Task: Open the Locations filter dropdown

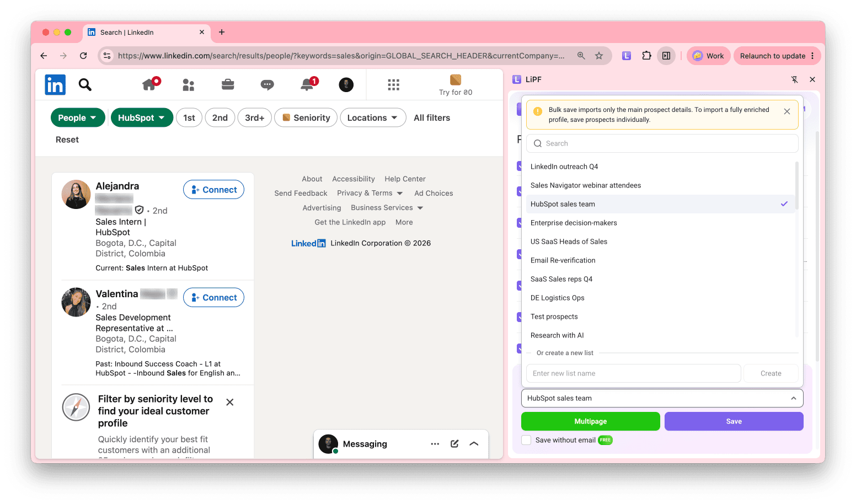Action: [373, 117]
